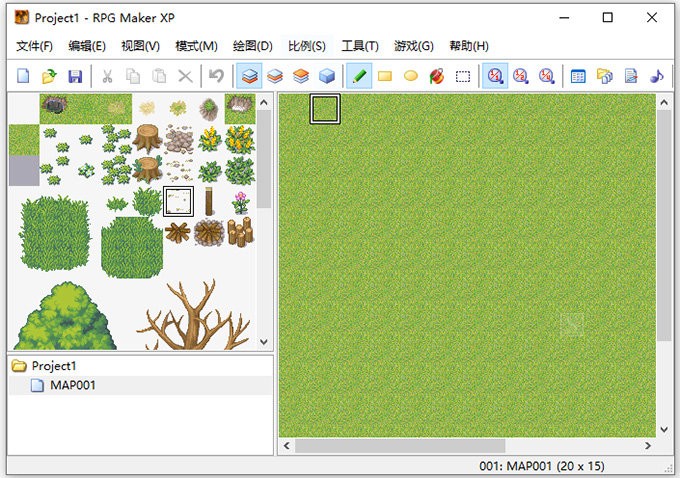This screenshot has width=680, height=478.
Task: Select the Rectangle drawing tool
Action: [384, 76]
